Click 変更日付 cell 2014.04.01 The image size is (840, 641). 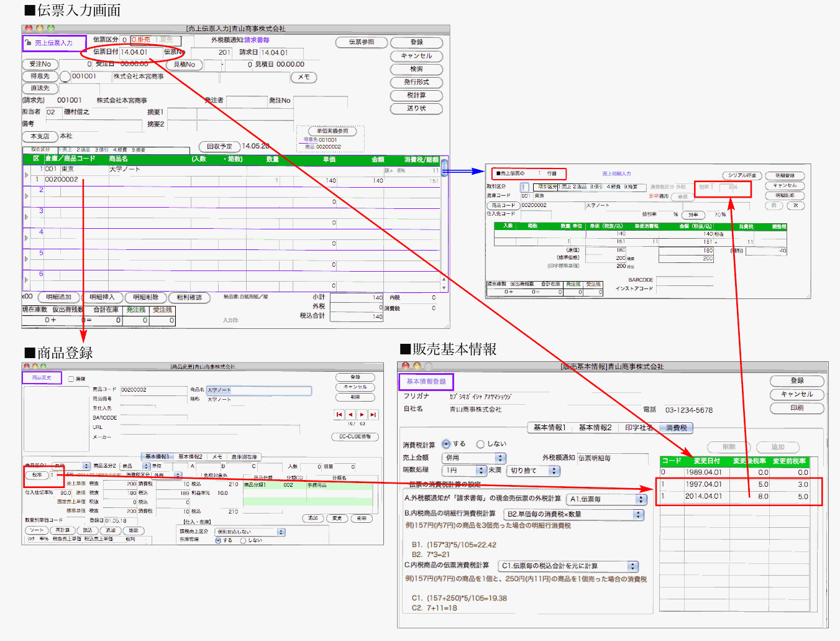[703, 497]
